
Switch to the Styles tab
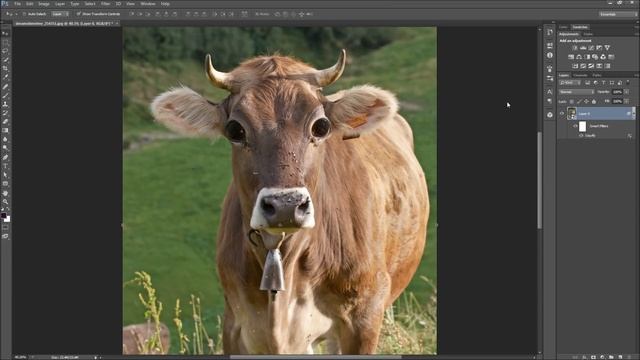pyautogui.click(x=588, y=34)
